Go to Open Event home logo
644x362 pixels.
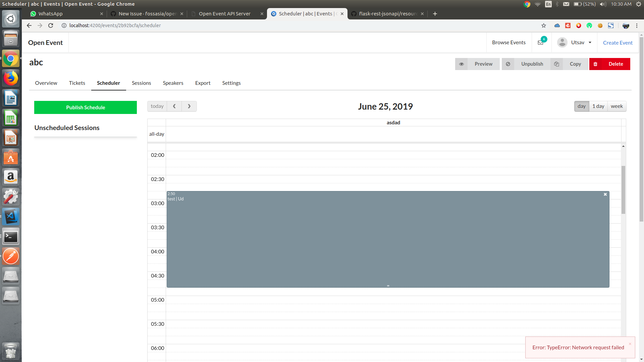pos(45,43)
